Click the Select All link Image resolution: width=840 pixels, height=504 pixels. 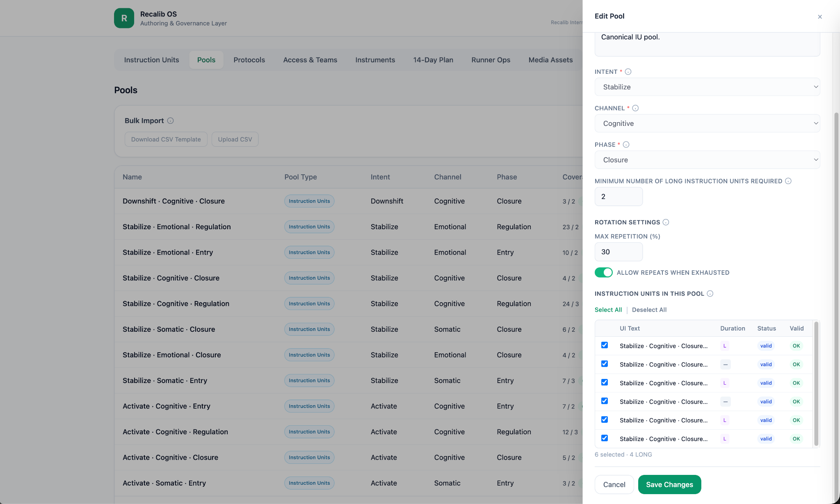point(608,310)
